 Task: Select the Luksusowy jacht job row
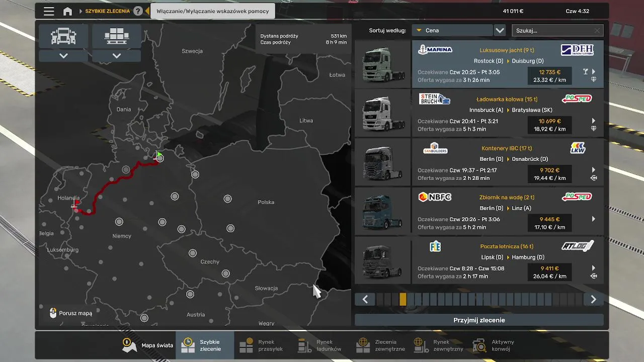tap(479, 64)
